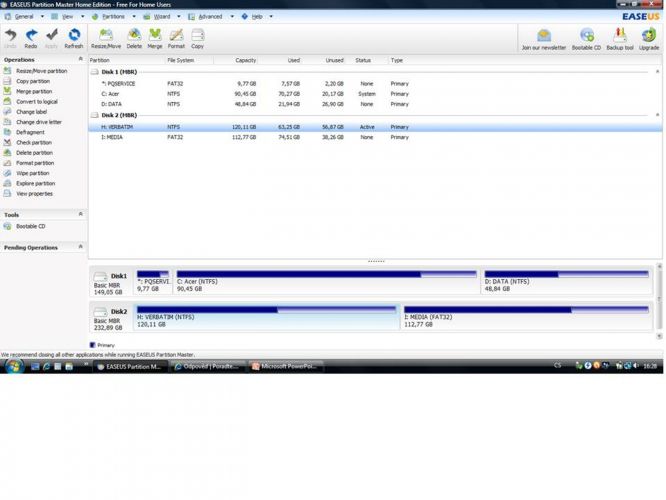The width and height of the screenshot is (666, 500).
Task: Click Join our newsletter icon
Action: pos(544,40)
